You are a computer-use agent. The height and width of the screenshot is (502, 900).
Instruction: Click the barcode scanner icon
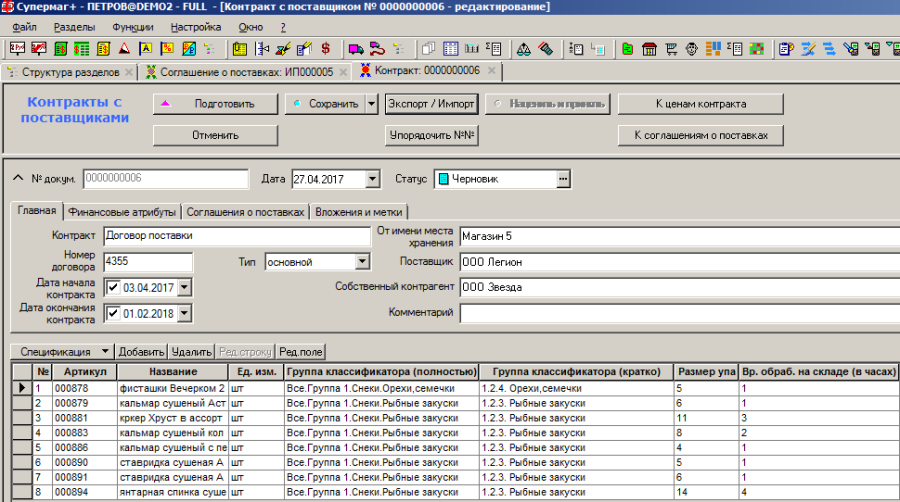(545, 49)
